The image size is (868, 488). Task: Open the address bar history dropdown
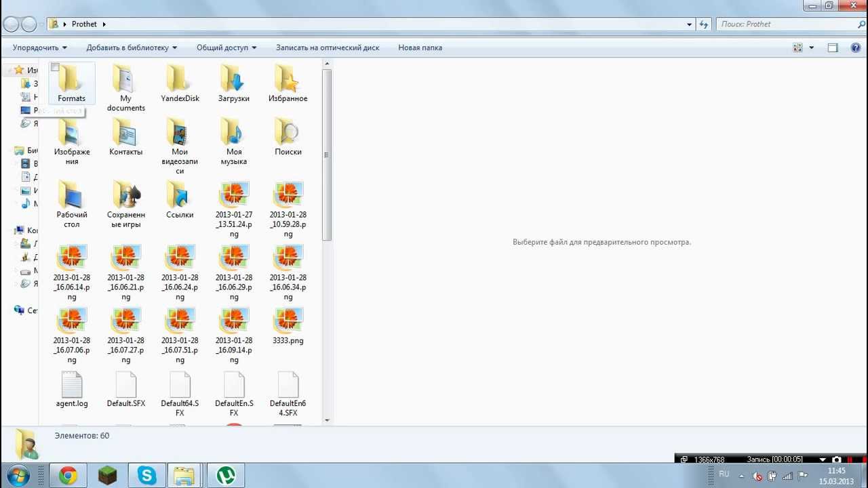pyautogui.click(x=690, y=24)
